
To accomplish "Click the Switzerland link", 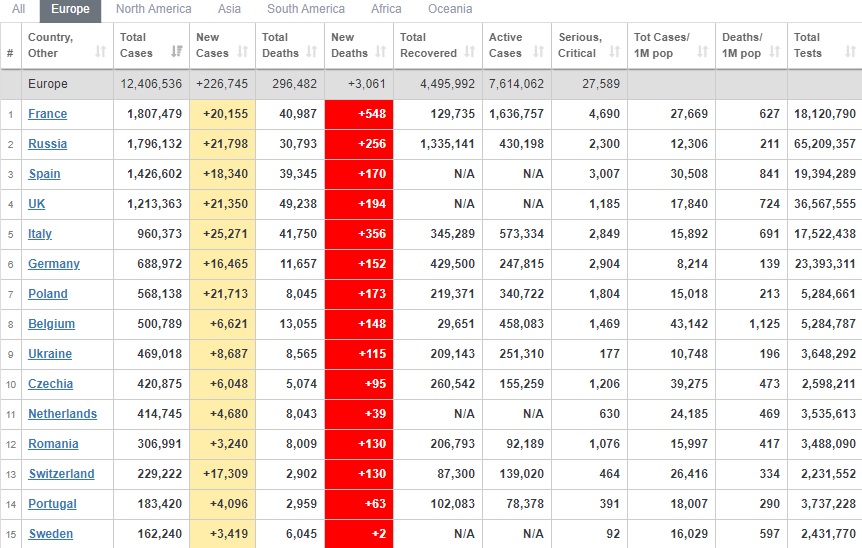I will pos(61,474).
